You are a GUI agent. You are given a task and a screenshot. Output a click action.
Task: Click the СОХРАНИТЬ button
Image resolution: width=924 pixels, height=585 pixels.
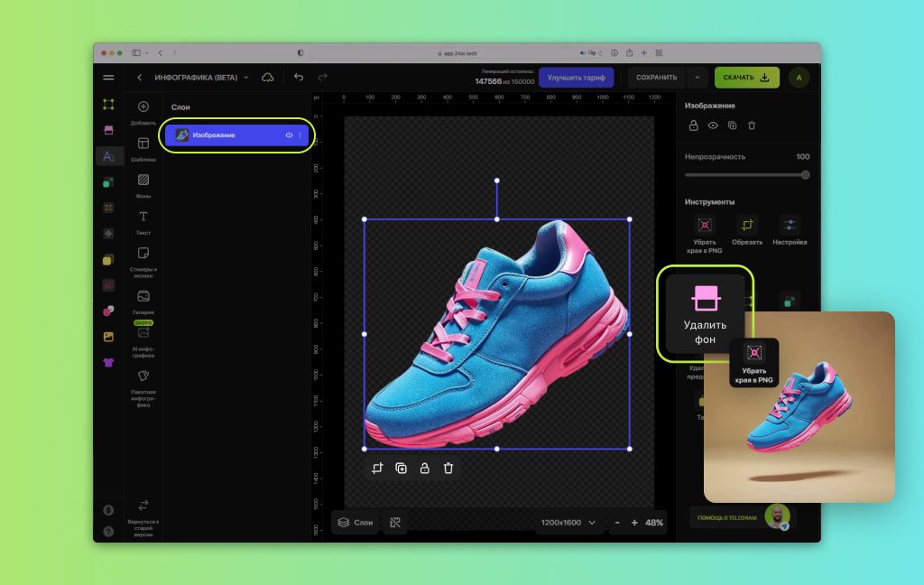(x=657, y=78)
